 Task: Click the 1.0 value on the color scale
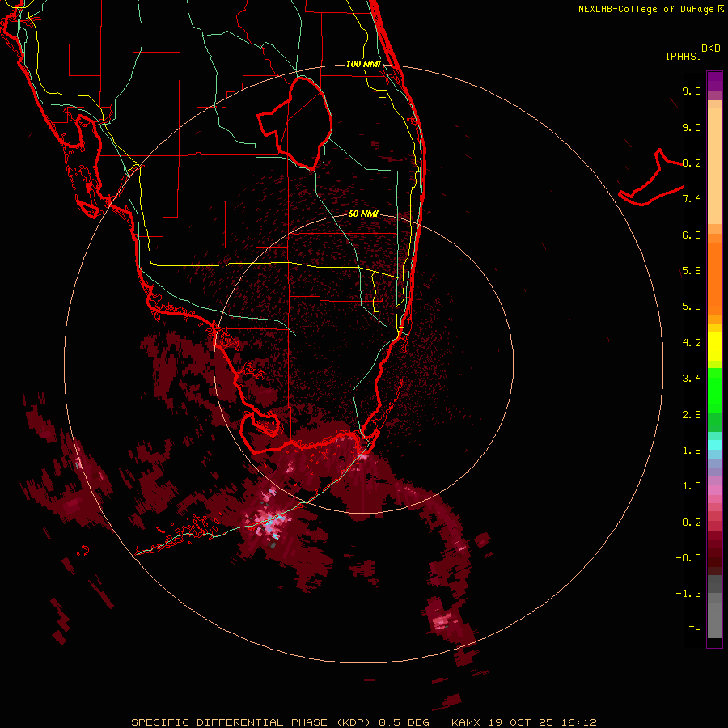pyautogui.click(x=692, y=486)
